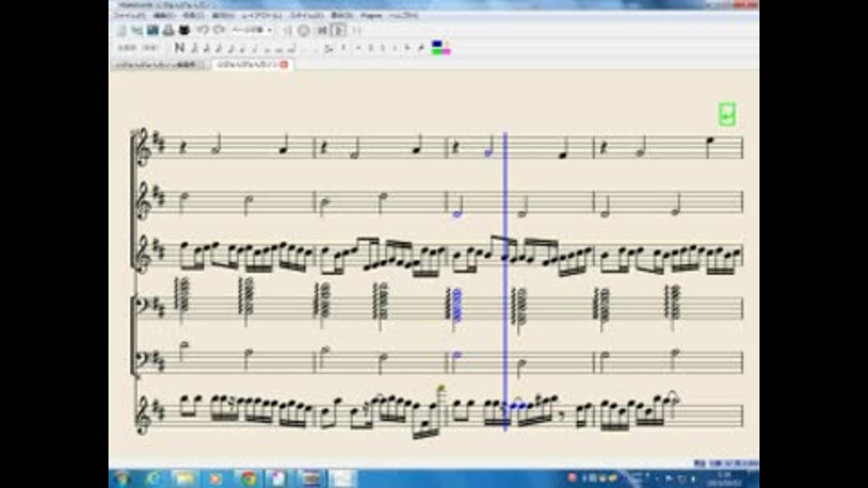The width and height of the screenshot is (868, 488).
Task: Click the taskbar clock
Action: tap(724, 479)
